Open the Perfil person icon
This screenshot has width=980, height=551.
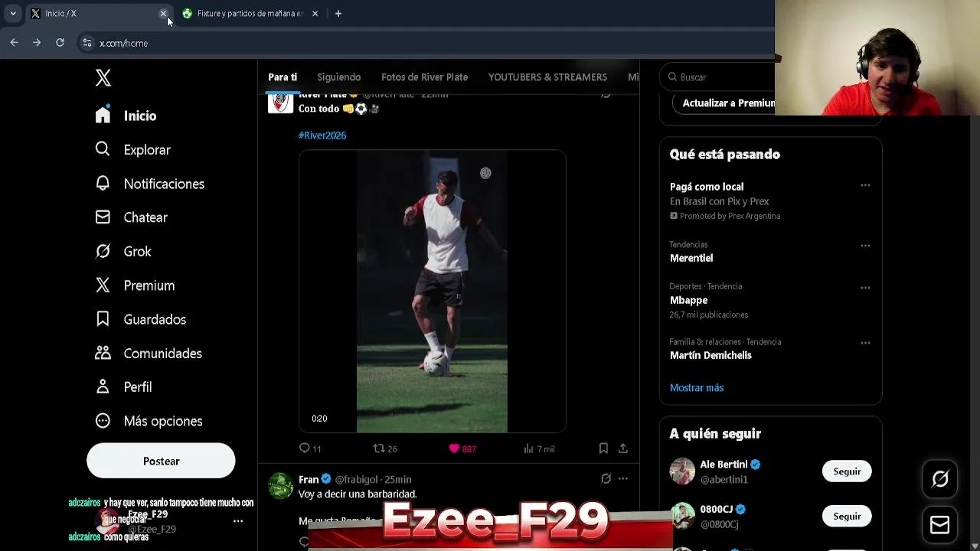[103, 386]
